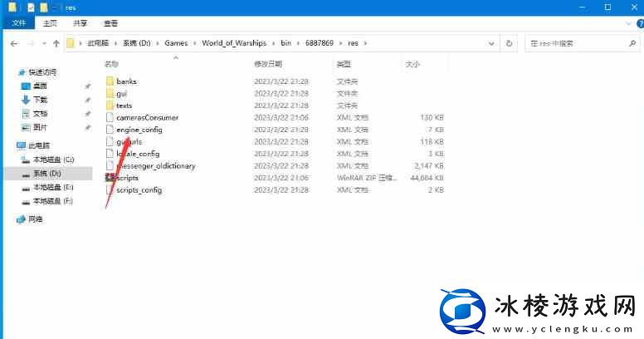Open ribbon help question mark icon
Screen dimensions: 644x339
point(641,24)
